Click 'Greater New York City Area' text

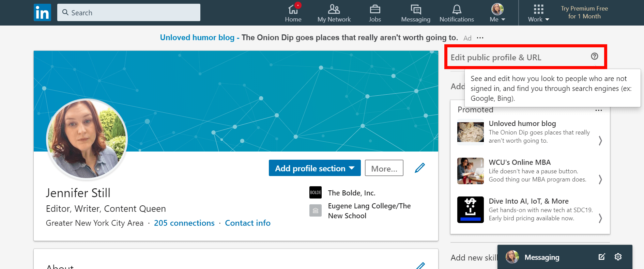(95, 223)
